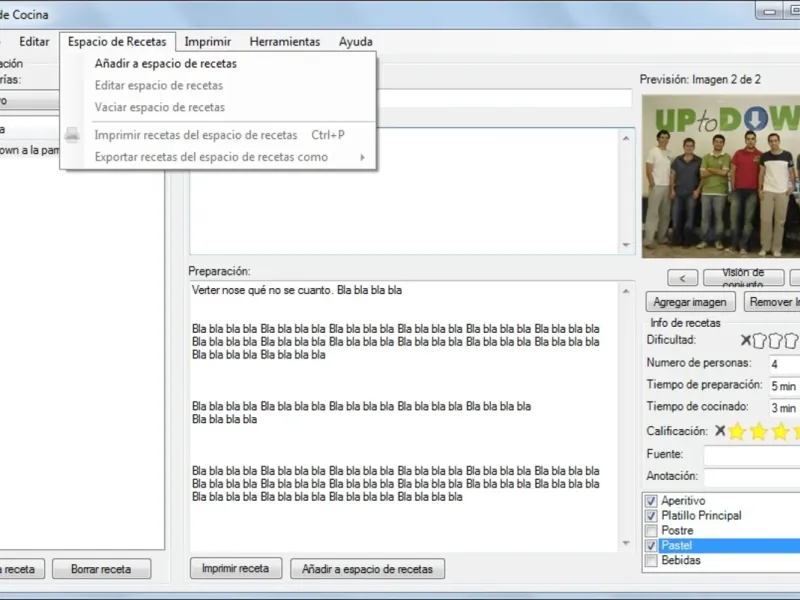Uncheck the Platillo Principal checkbox
Image resolution: width=800 pixels, height=600 pixels.
651,516
